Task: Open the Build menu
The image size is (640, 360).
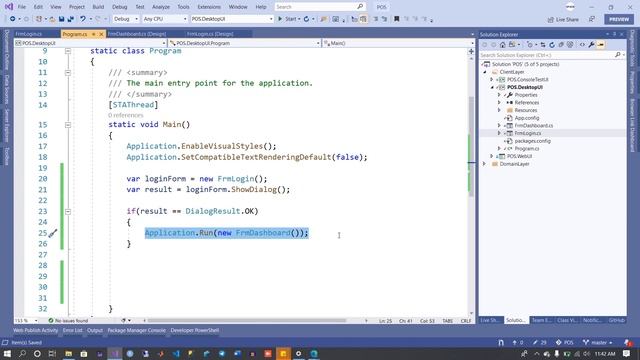Action: [x=98, y=7]
